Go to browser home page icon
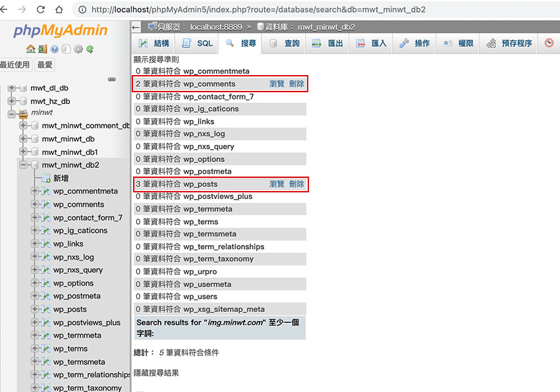This screenshot has height=392, width=560. coord(59,9)
